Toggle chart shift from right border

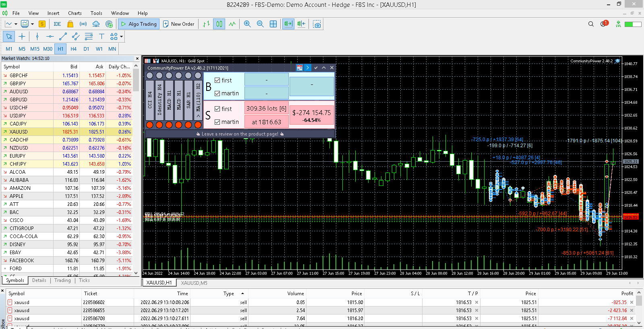point(301,24)
